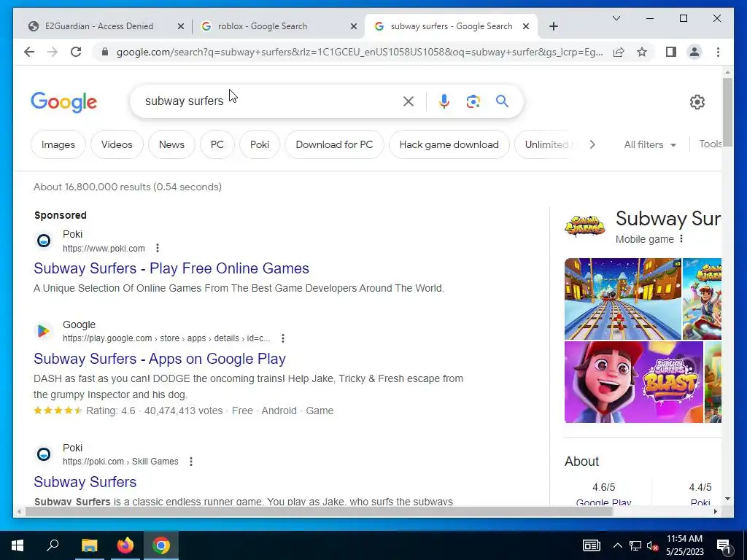
Task: Show more filter chips with the arrow
Action: point(592,144)
